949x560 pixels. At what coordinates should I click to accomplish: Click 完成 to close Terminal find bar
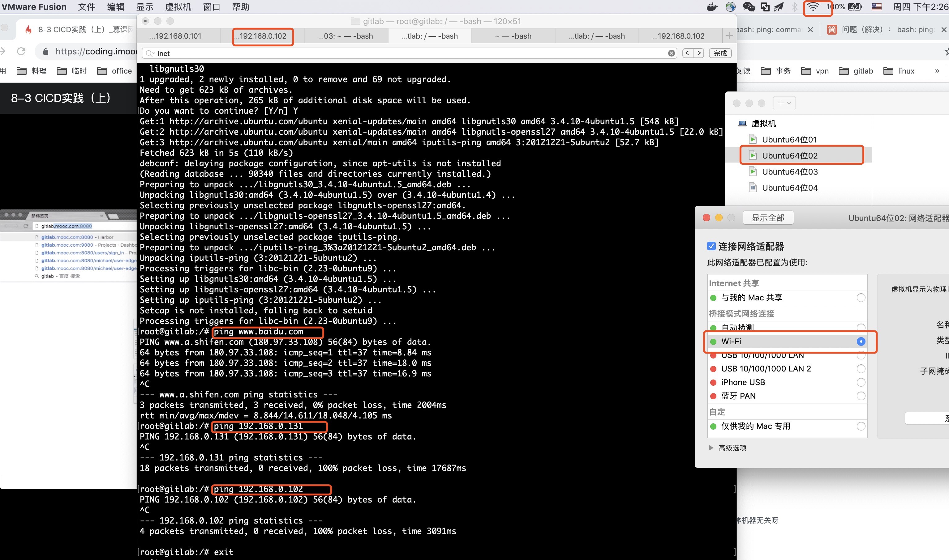click(720, 53)
